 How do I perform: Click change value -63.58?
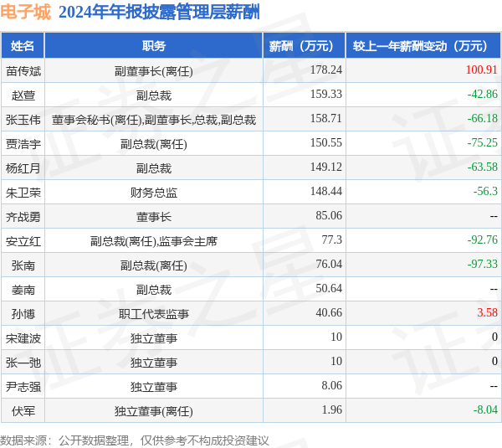point(483,167)
